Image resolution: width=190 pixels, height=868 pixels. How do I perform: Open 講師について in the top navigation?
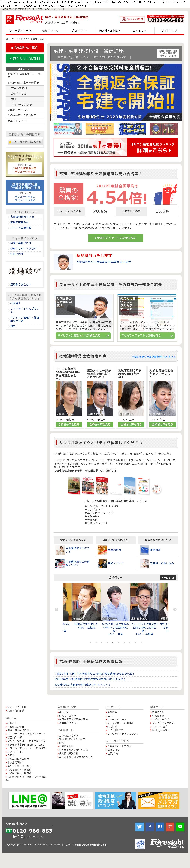pos(80,30)
